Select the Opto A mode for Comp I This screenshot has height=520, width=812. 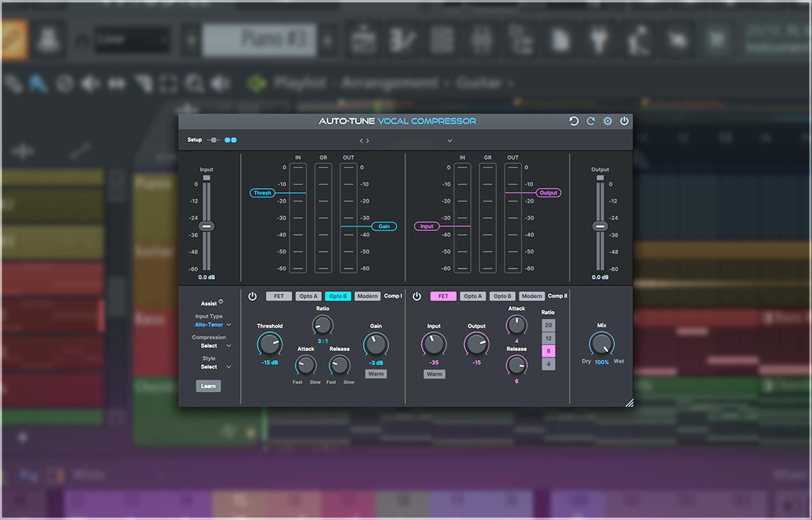pos(308,296)
